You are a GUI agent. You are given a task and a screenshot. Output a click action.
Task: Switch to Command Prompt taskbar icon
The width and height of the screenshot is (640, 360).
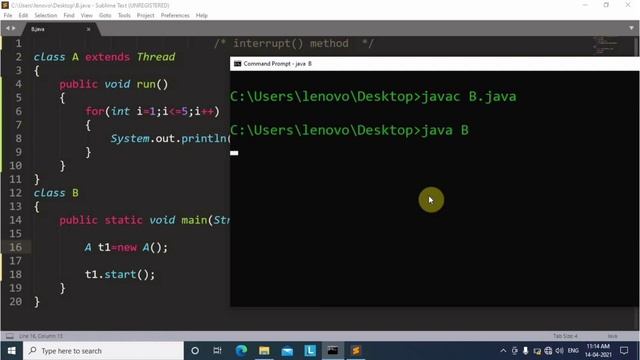click(333, 351)
